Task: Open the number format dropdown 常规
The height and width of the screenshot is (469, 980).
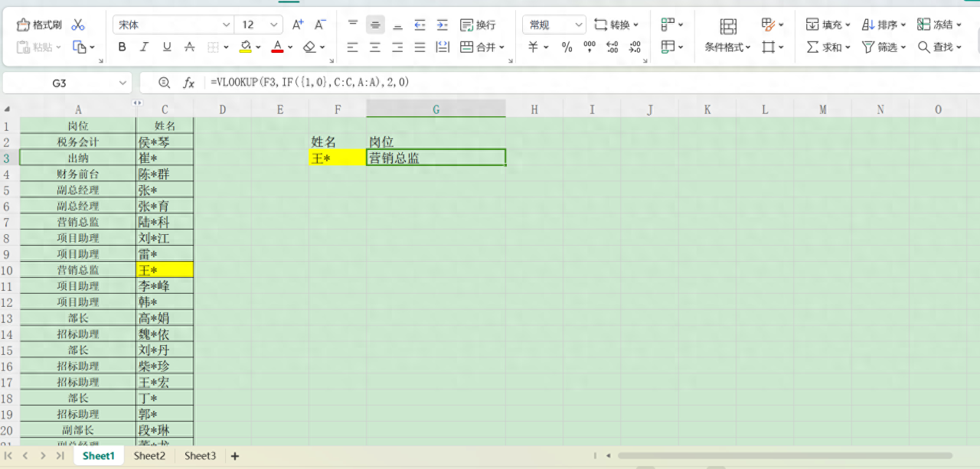Action: pos(554,24)
